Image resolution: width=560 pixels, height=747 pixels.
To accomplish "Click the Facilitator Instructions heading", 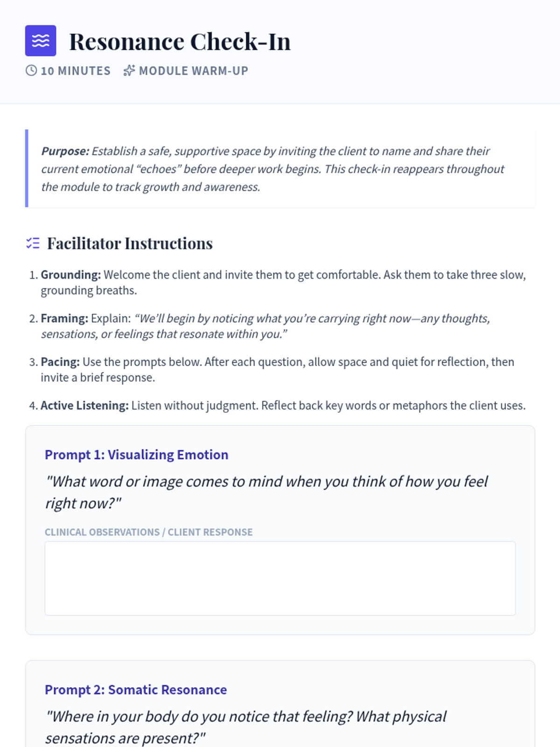I will [130, 243].
